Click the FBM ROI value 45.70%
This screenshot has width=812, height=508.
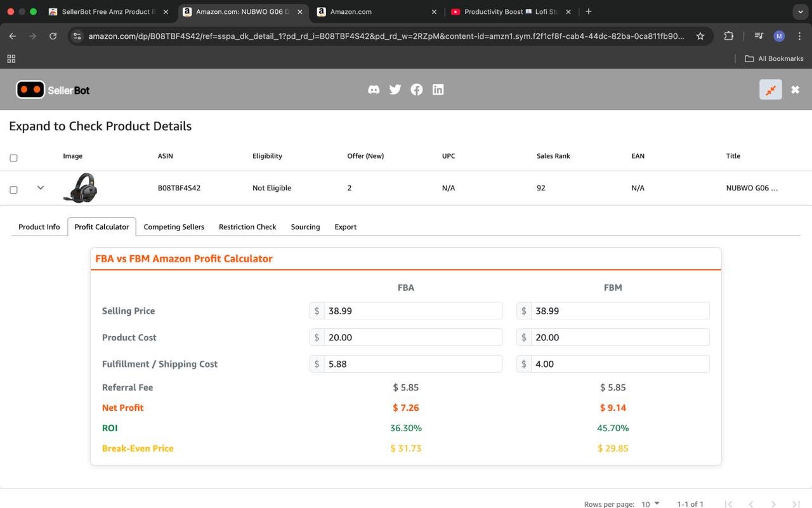tap(613, 428)
